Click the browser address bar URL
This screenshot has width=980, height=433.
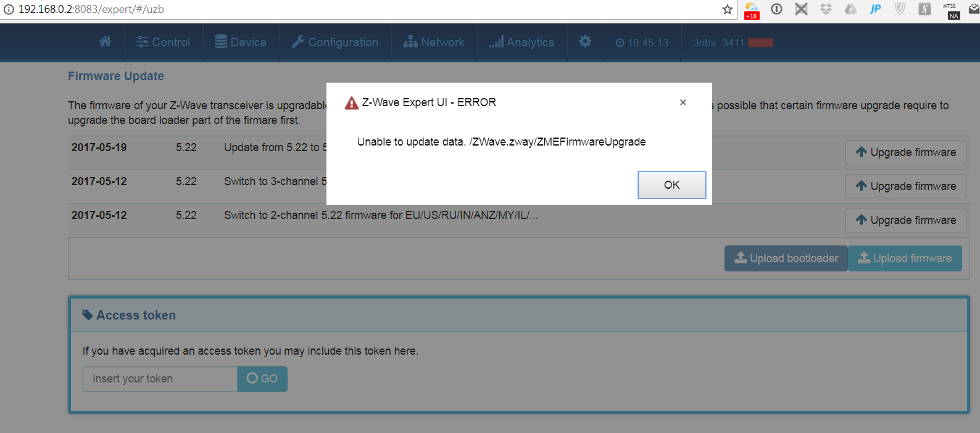point(91,9)
